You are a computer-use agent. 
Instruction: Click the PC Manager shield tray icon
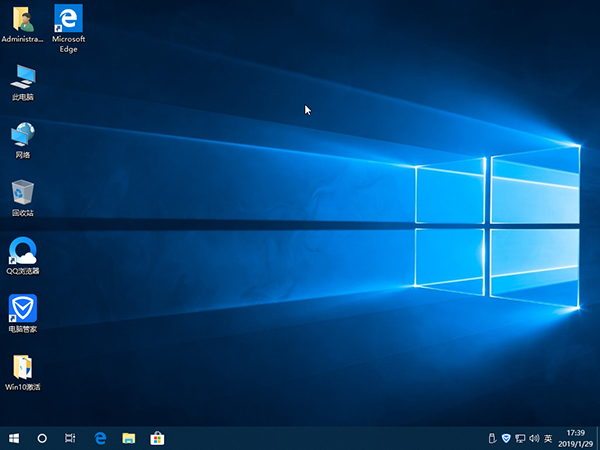click(506, 438)
